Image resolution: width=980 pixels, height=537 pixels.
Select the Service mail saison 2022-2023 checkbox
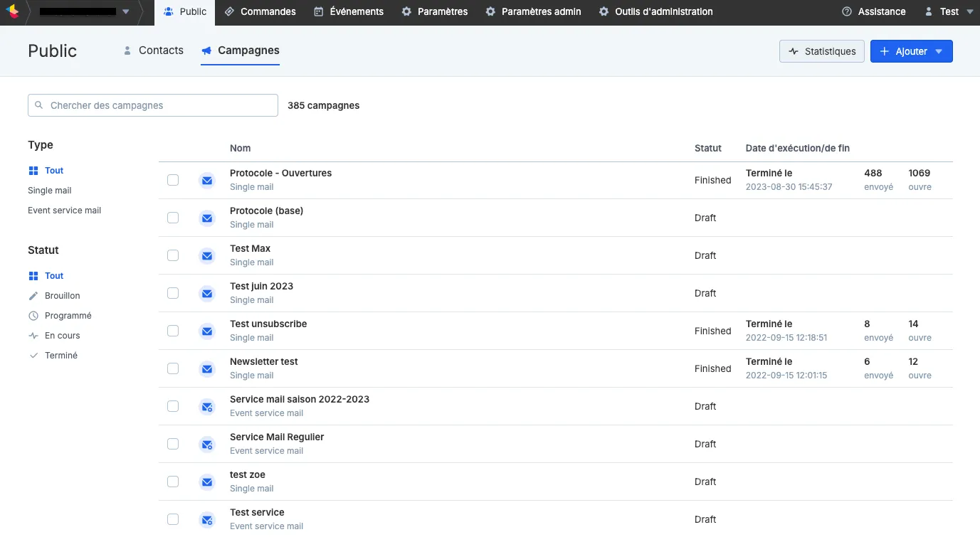pyautogui.click(x=173, y=406)
